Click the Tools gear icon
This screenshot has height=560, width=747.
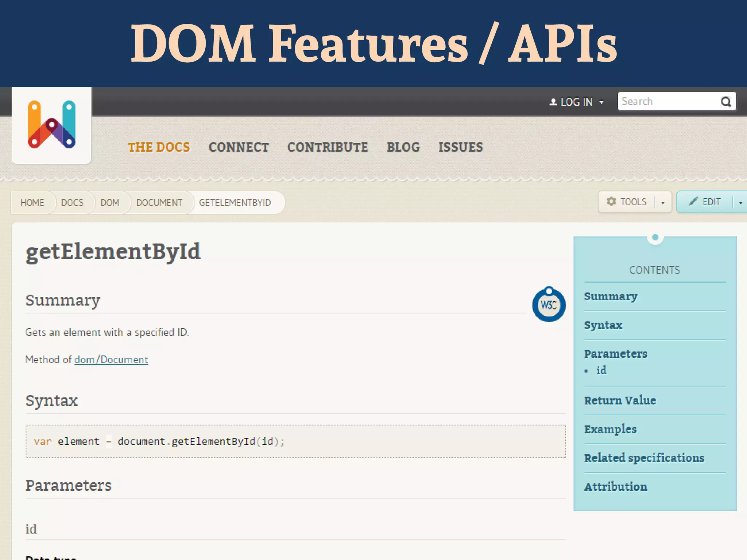click(611, 202)
